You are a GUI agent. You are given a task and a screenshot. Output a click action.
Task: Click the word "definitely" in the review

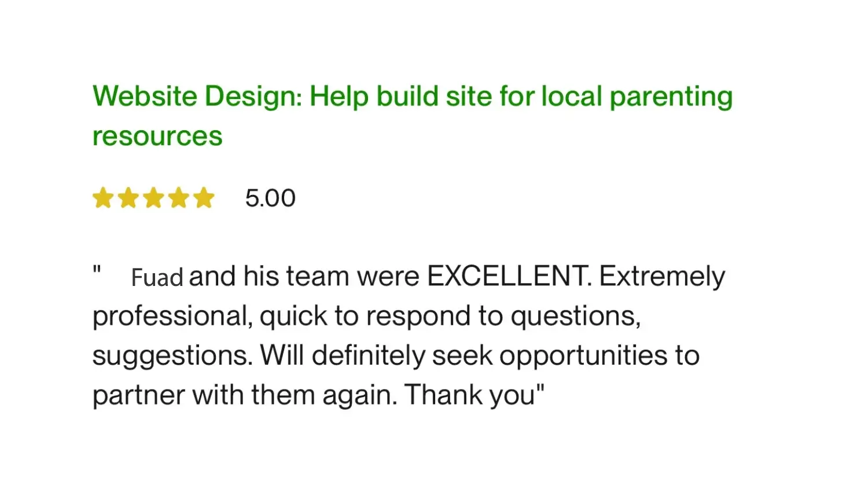coord(368,356)
